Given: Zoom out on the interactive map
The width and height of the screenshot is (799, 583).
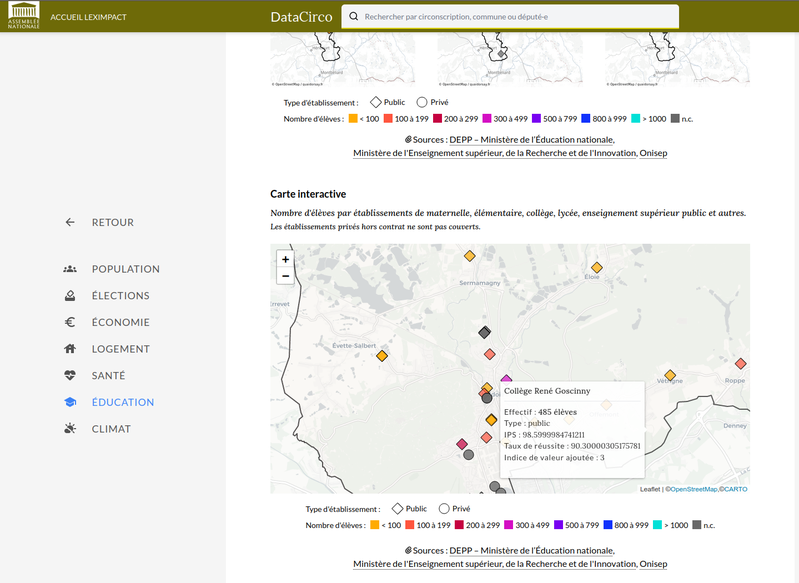Looking at the screenshot, I should [x=286, y=276].
